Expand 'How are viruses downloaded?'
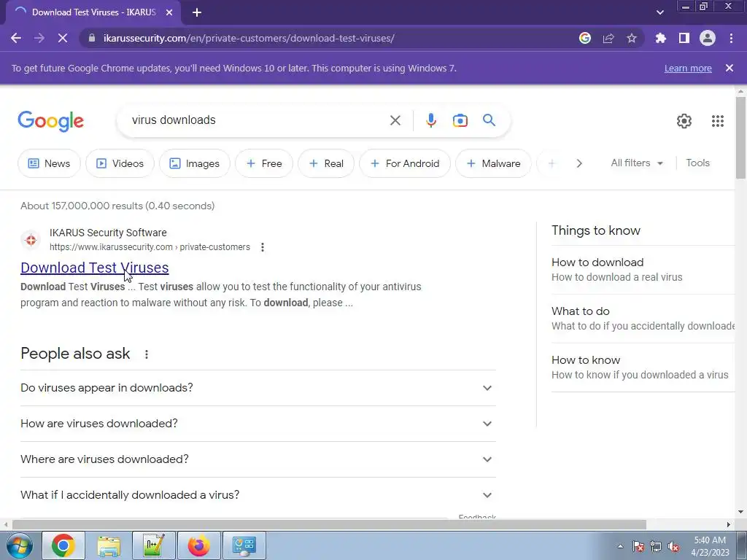This screenshot has height=560, width=747. click(x=258, y=424)
